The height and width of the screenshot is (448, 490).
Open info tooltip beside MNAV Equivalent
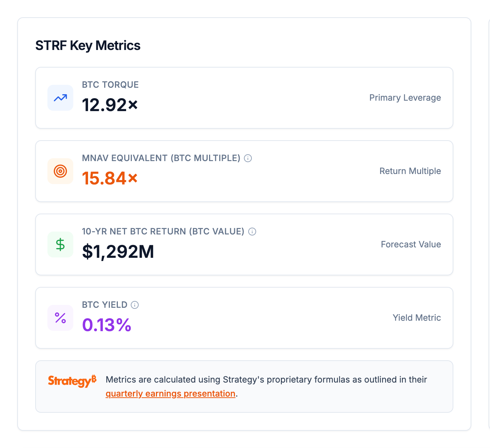tap(248, 158)
